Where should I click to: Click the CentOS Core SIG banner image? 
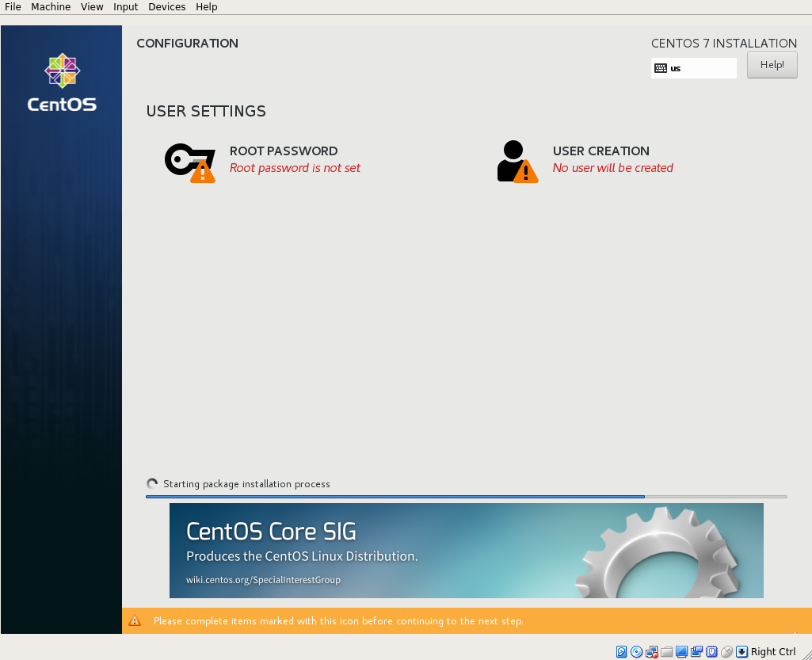point(467,551)
